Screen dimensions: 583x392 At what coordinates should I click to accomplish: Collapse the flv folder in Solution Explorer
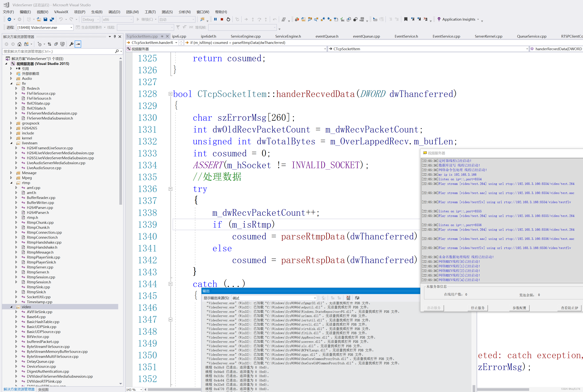11,83
